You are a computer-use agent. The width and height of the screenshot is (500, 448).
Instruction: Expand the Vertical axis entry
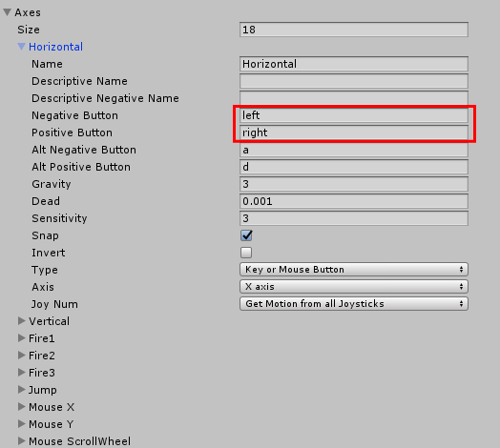[x=21, y=321]
